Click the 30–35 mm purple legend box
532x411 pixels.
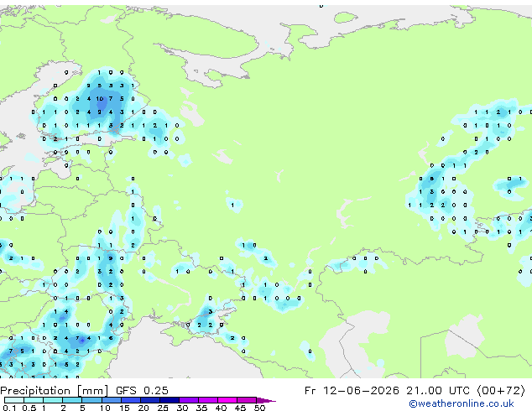(x=189, y=400)
